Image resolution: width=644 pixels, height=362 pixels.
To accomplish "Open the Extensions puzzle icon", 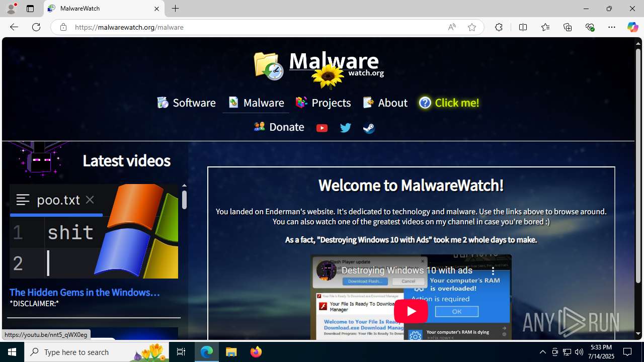I will pos(499,27).
